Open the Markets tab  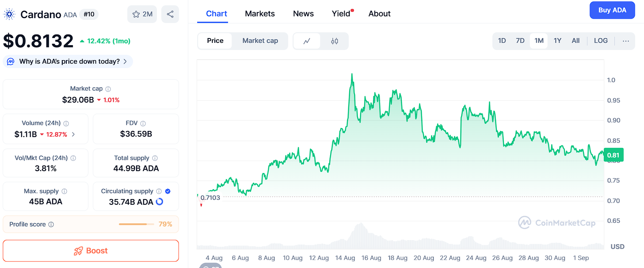[x=260, y=14]
